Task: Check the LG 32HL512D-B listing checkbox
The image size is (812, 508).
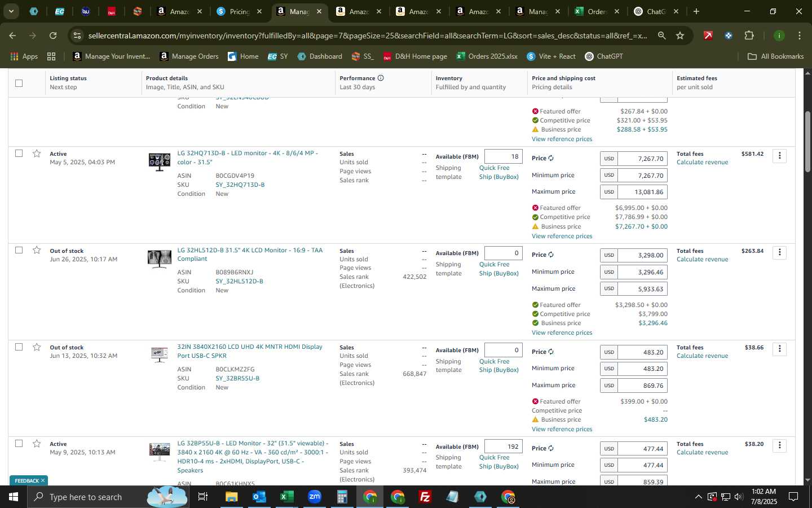Action: point(19,250)
